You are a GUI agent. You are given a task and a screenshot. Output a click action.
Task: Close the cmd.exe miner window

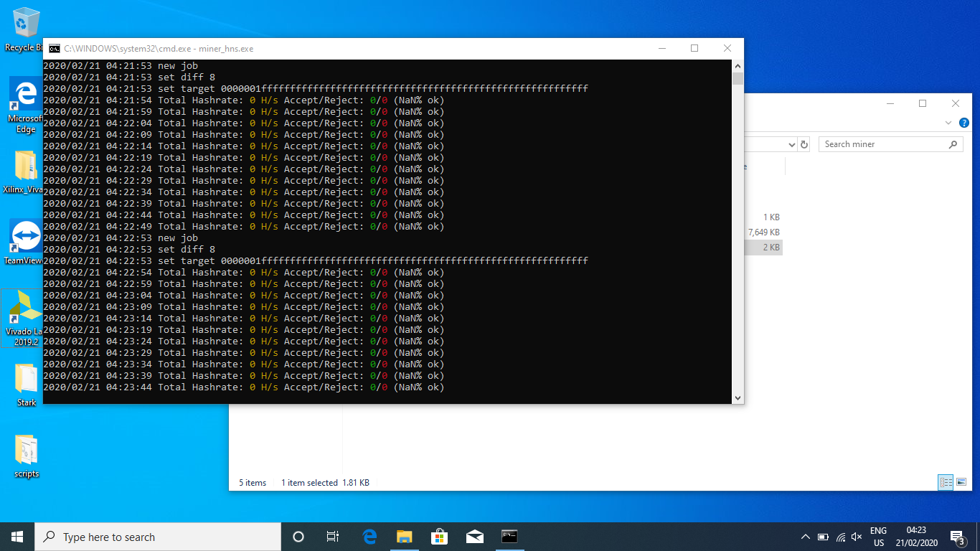click(727, 49)
